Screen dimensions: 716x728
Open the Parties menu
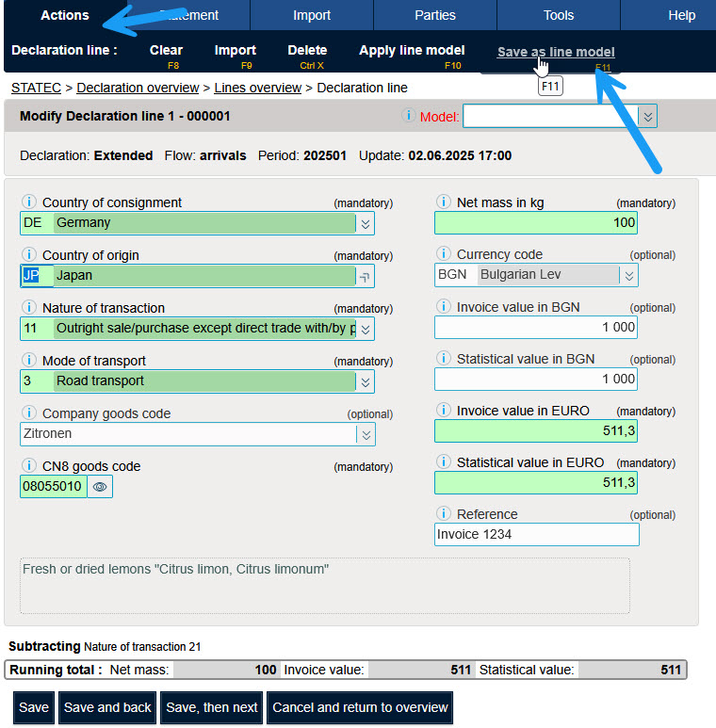coord(435,15)
